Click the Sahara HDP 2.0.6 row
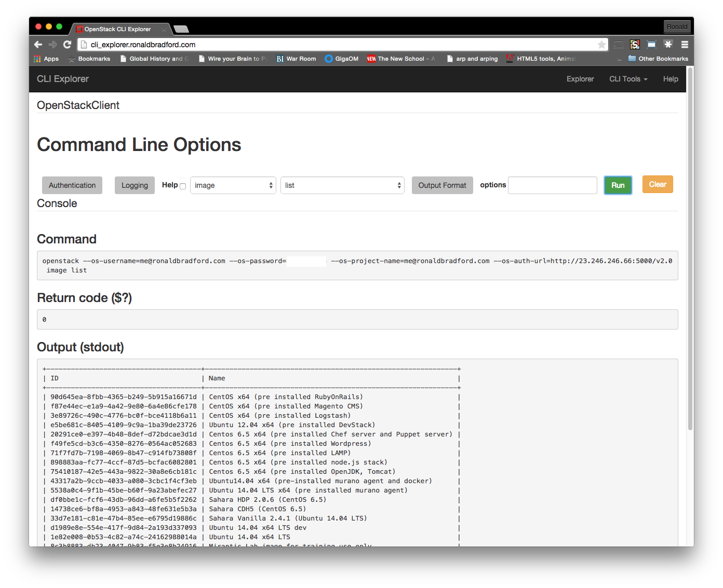723x588 pixels. [251, 500]
